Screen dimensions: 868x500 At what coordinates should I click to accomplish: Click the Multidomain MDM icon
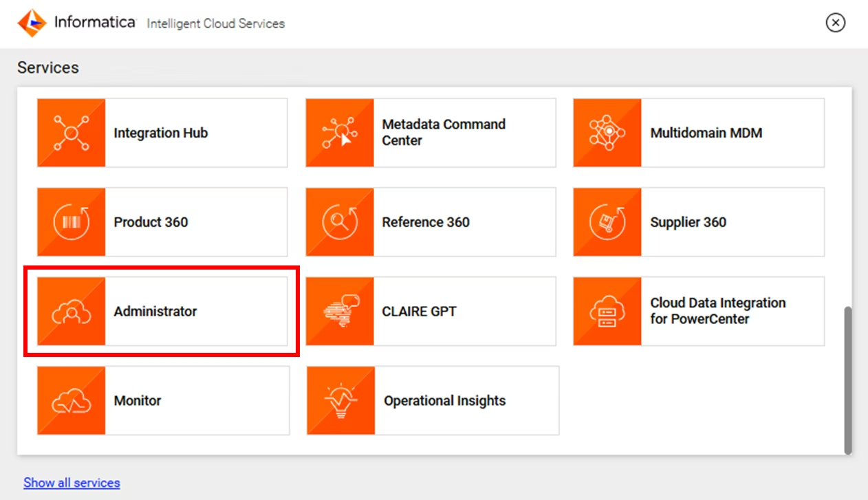607,133
